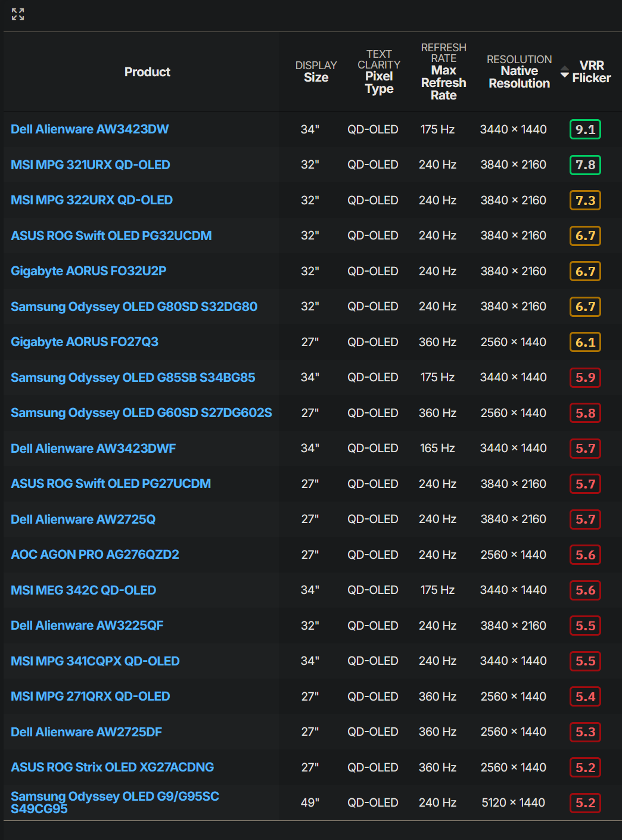This screenshot has width=622, height=840.
Task: Open ASUS ROG Swift OLED PG27UCDM link
Action: click(x=111, y=484)
